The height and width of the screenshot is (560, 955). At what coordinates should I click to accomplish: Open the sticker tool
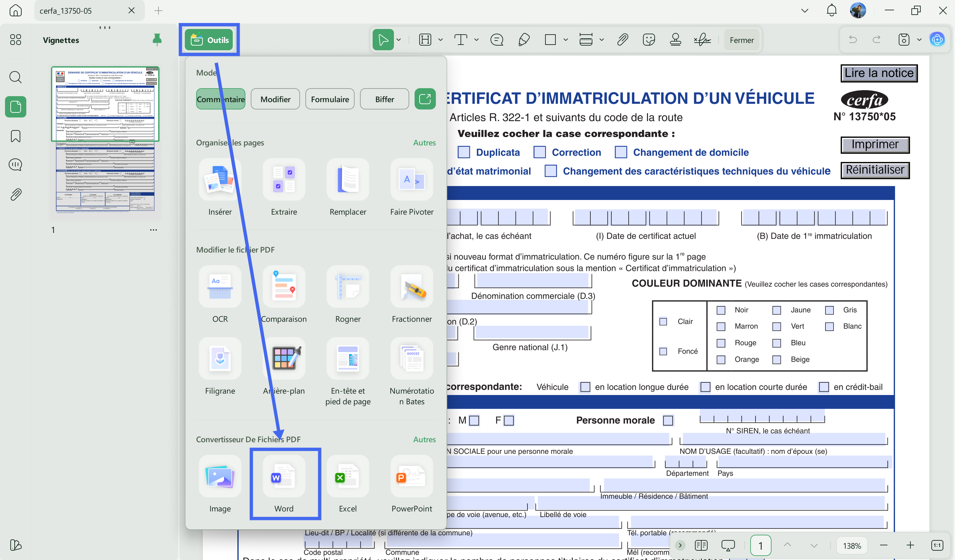[x=649, y=40]
